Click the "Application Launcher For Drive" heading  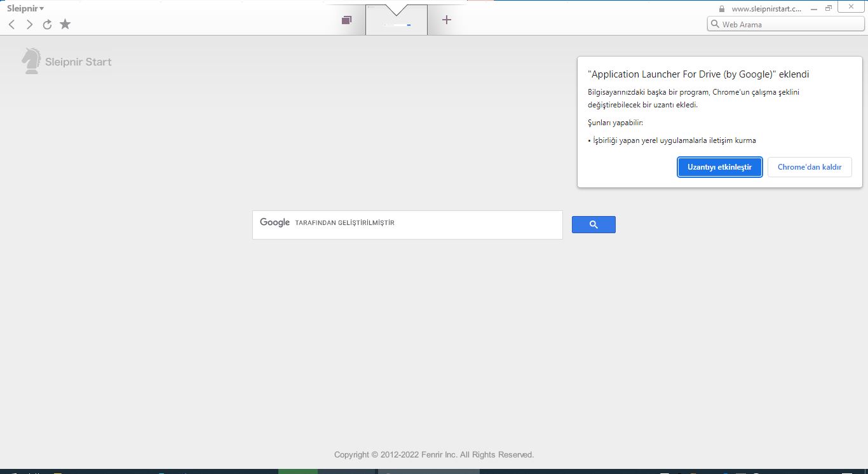pos(698,74)
